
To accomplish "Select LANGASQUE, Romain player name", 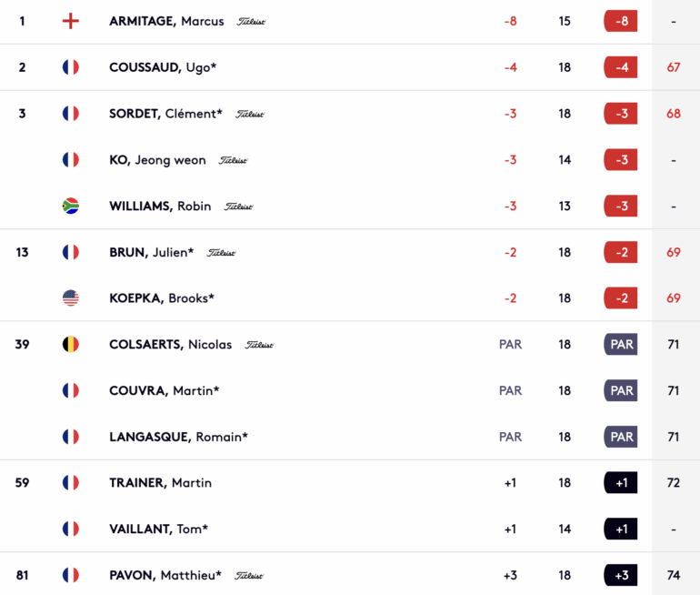I will click(178, 437).
